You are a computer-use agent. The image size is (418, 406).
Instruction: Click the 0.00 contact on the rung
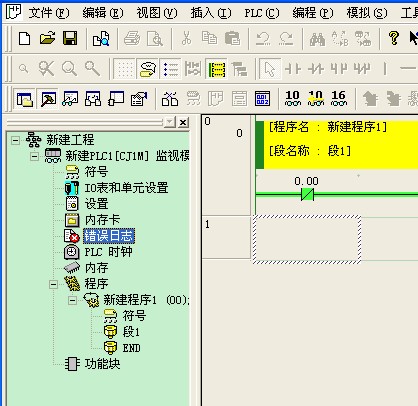click(x=307, y=194)
